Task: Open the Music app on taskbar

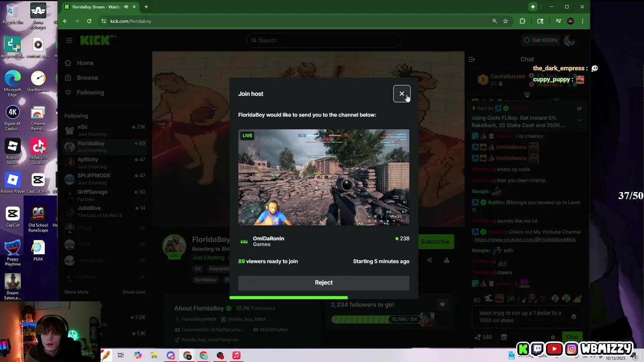Action: pyautogui.click(x=236, y=355)
